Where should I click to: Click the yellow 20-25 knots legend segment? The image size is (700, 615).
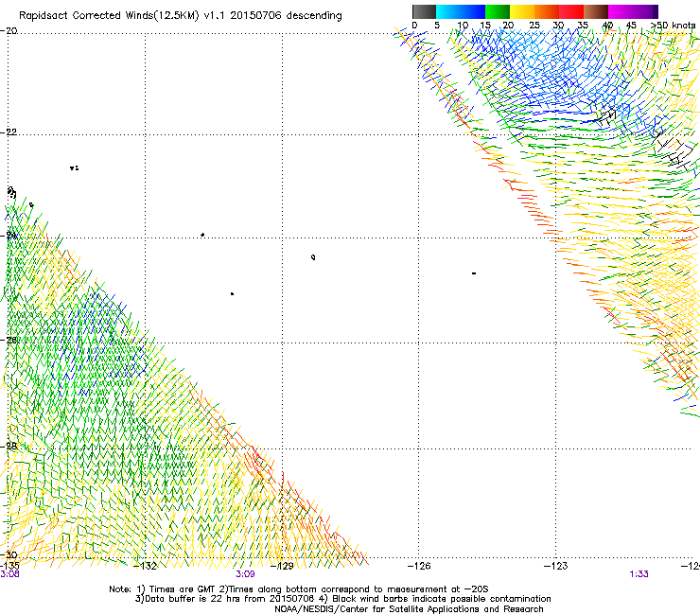522,11
